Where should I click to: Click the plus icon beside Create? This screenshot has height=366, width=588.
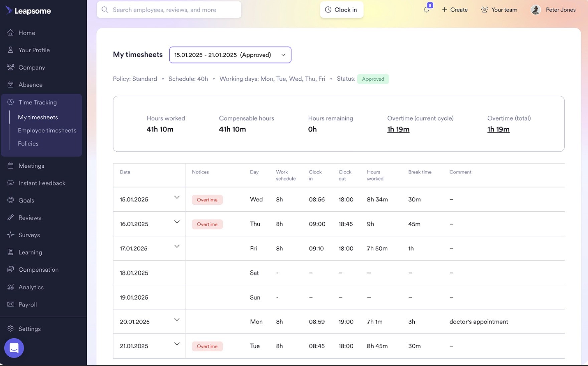point(444,10)
